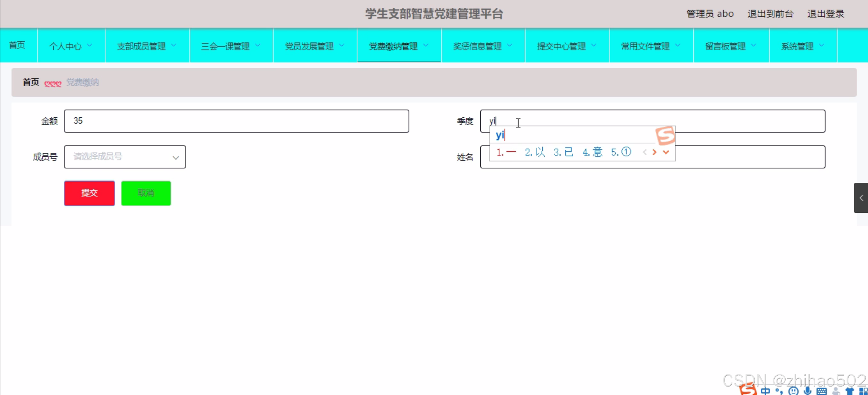Click the skin shirt icon on IME bar
This screenshot has height=395, width=868.
(849, 391)
